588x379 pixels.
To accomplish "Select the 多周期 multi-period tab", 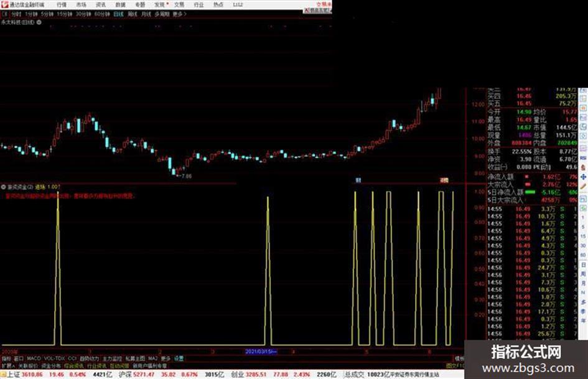I will point(162,14).
